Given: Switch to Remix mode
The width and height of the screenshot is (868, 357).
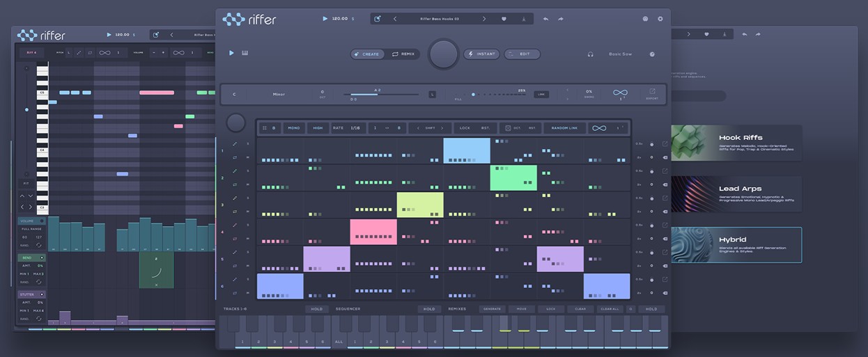Looking at the screenshot, I should click(403, 54).
